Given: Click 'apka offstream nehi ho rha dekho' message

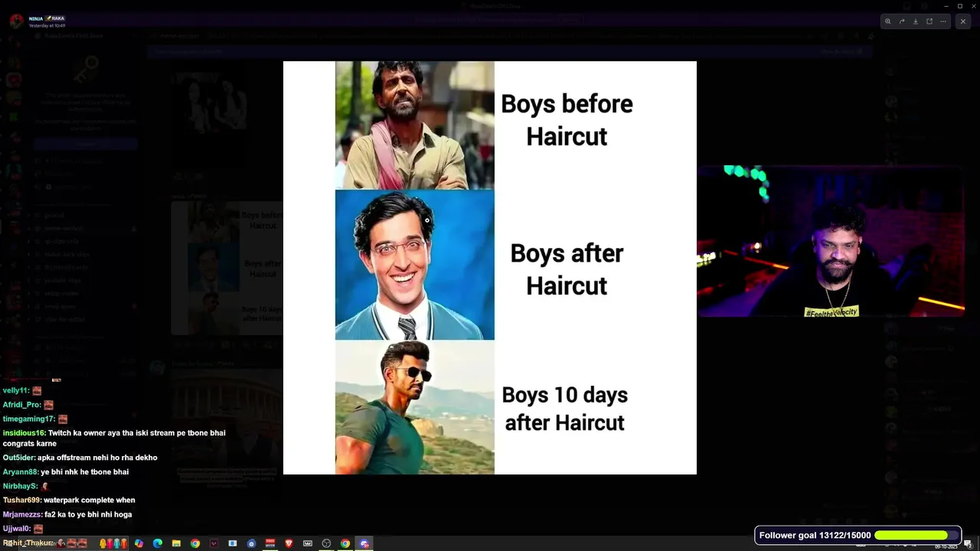Looking at the screenshot, I should [x=97, y=458].
